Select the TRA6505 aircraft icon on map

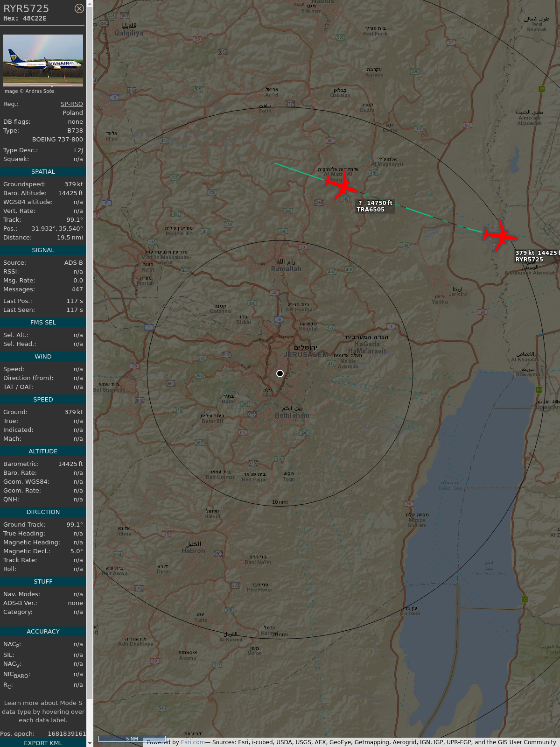point(342,186)
